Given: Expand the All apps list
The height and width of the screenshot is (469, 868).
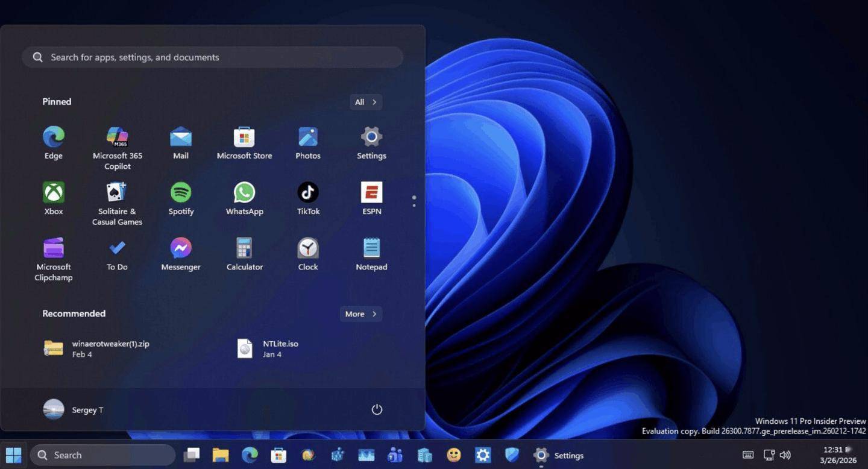Looking at the screenshot, I should pyautogui.click(x=366, y=102).
